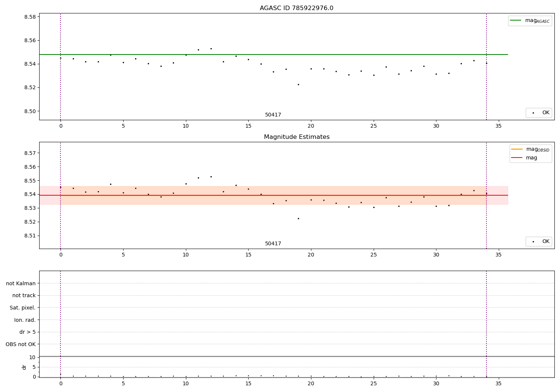Click the 'Sat. pixel.' axis label
This screenshot has width=560, height=392.
(23, 308)
